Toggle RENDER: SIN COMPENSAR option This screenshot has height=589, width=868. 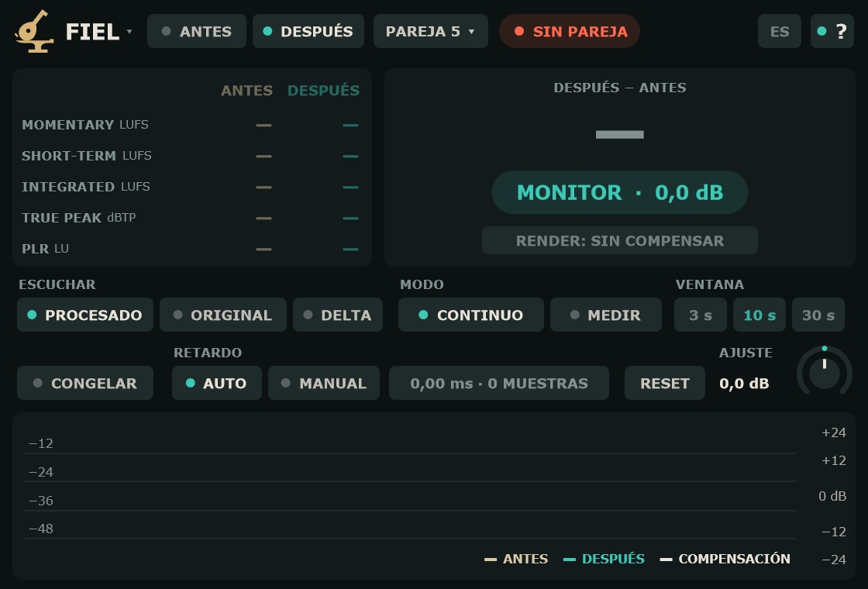point(620,240)
